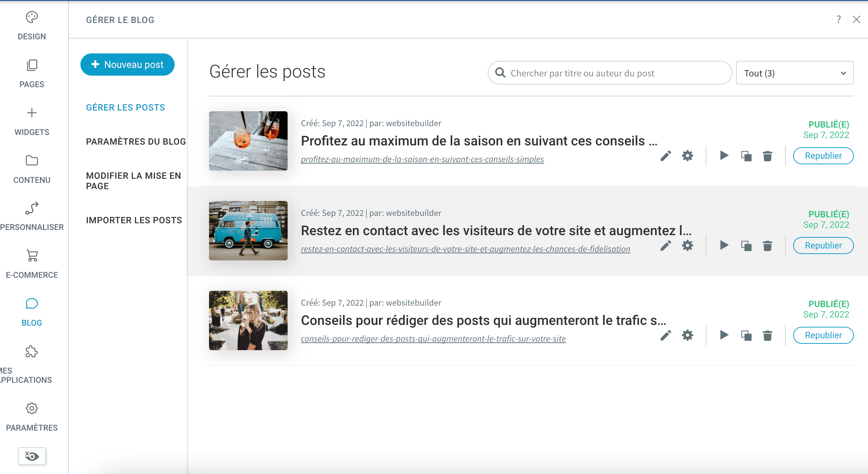The image size is (868, 474).
Task: Open the E-Commerce cart icon
Action: click(x=32, y=256)
